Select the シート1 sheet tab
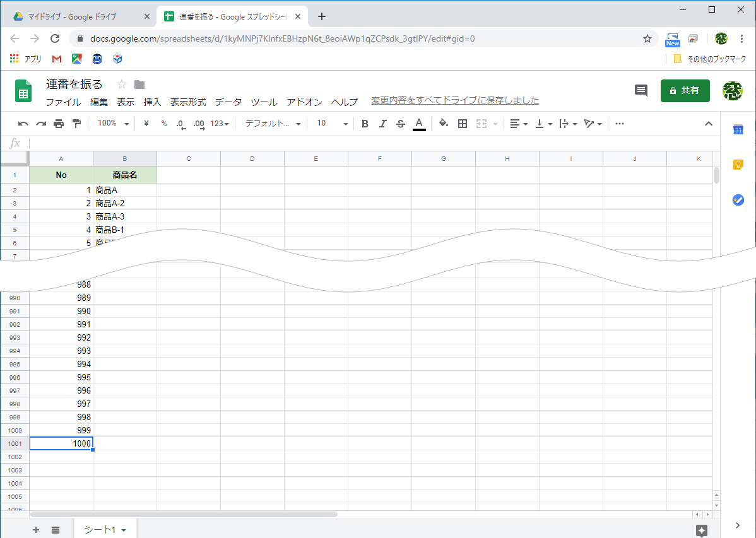This screenshot has height=538, width=756. (x=105, y=529)
